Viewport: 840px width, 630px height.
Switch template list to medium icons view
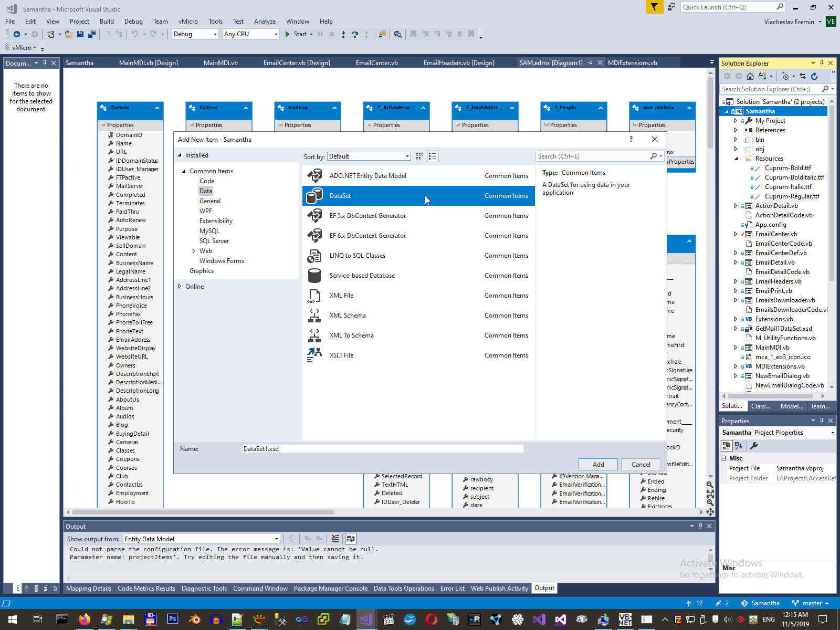coord(419,156)
